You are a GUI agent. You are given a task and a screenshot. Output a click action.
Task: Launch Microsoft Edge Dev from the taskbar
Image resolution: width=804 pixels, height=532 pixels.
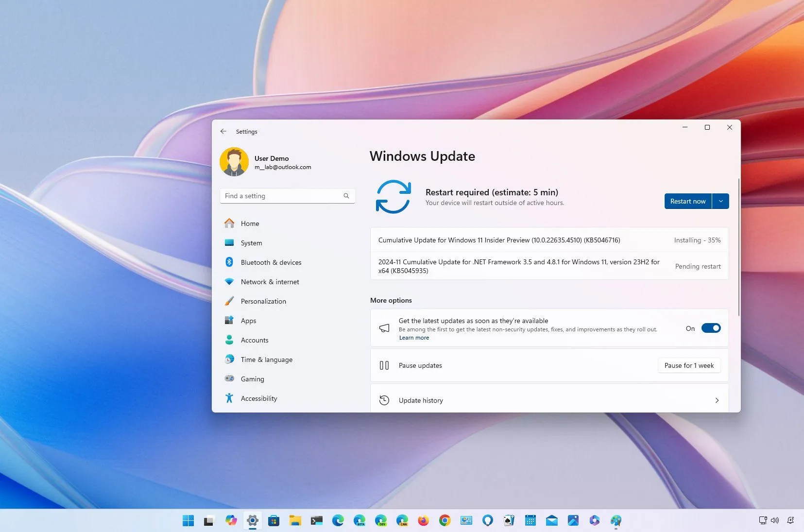[x=381, y=520]
